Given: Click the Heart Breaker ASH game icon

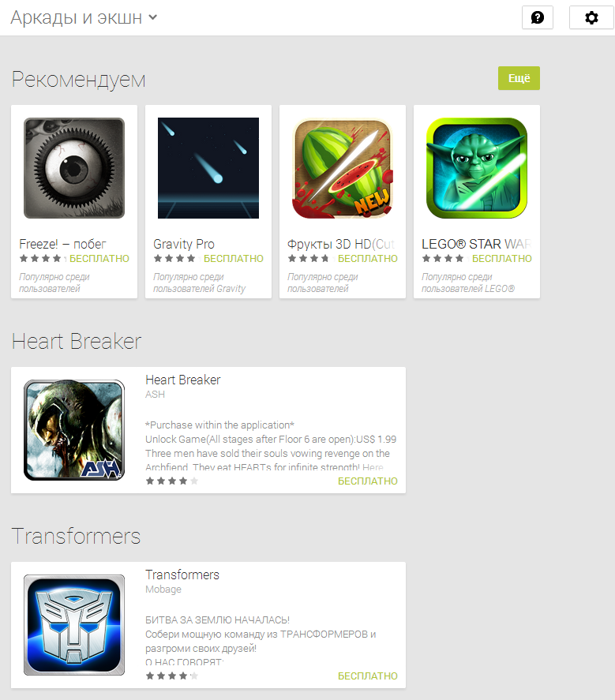Looking at the screenshot, I should point(74,430).
